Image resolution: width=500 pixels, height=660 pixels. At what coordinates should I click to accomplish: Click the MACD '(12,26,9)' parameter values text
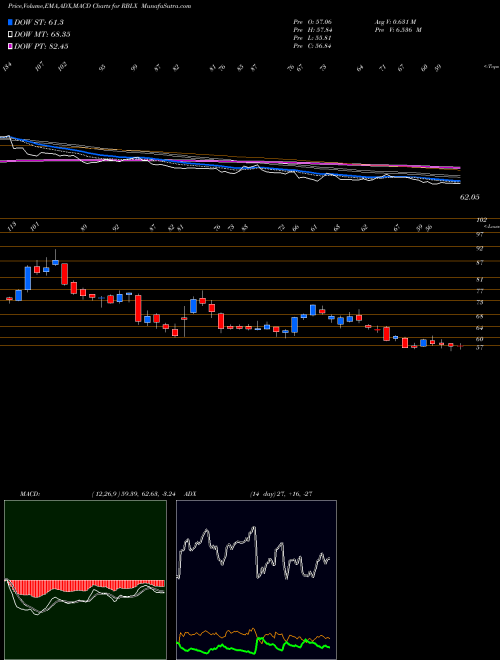[x=136, y=494]
